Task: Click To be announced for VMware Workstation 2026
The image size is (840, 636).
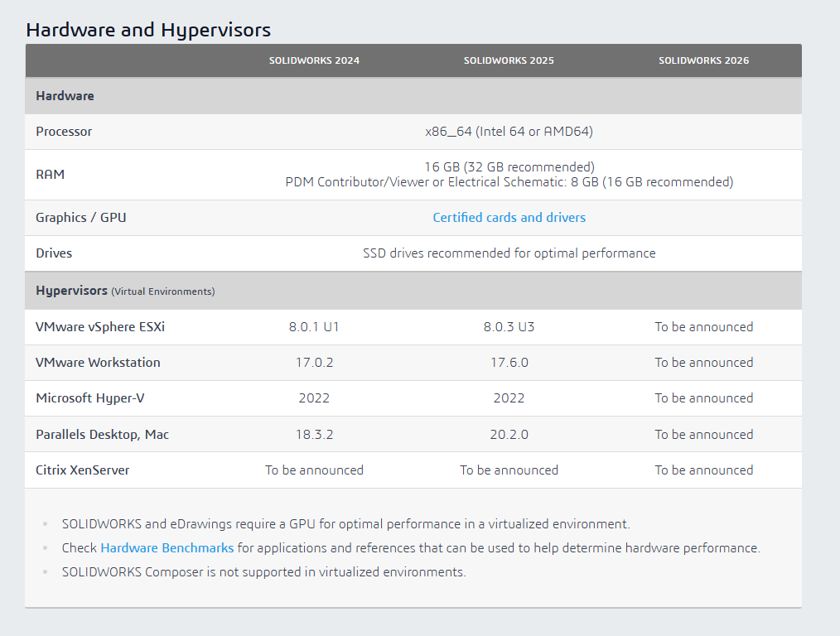Action: (x=703, y=362)
